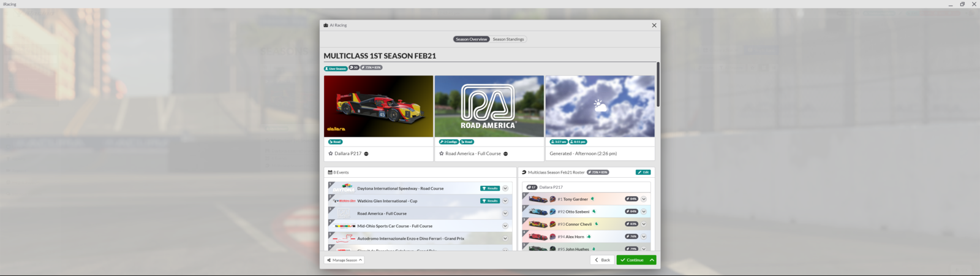
Task: Minimize the iRacing window
Action: [x=951, y=4]
